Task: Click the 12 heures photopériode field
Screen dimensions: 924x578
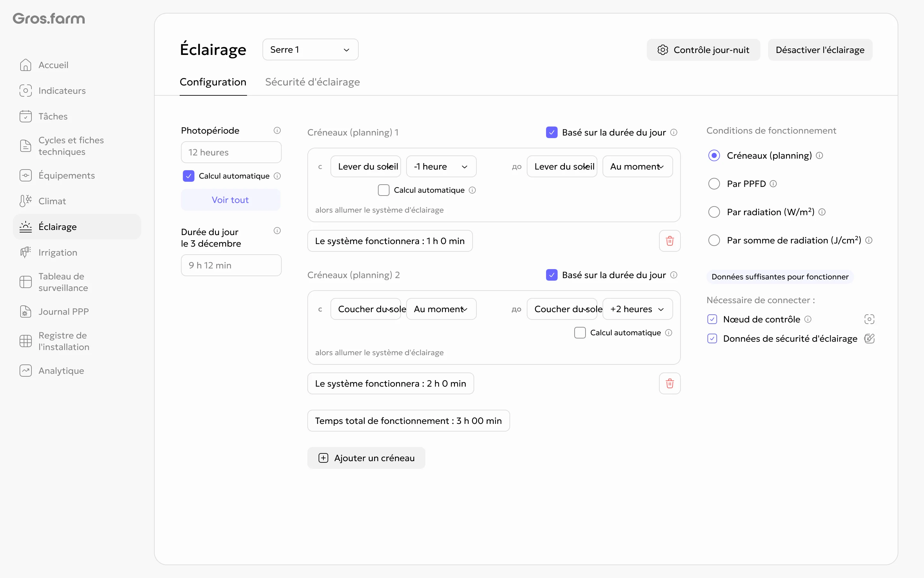Action: (231, 152)
